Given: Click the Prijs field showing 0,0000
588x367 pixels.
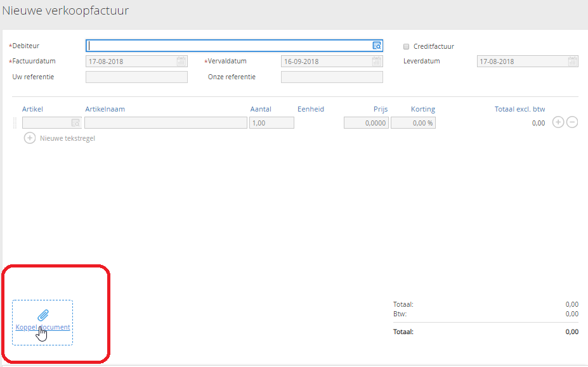Looking at the screenshot, I should point(367,122).
